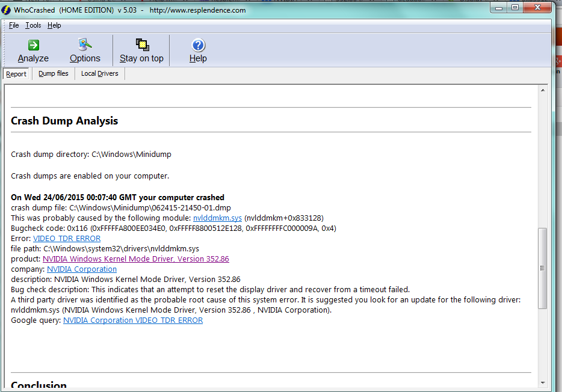Switch to the Report tab
Screen dimensions: 562x392
coord(16,74)
